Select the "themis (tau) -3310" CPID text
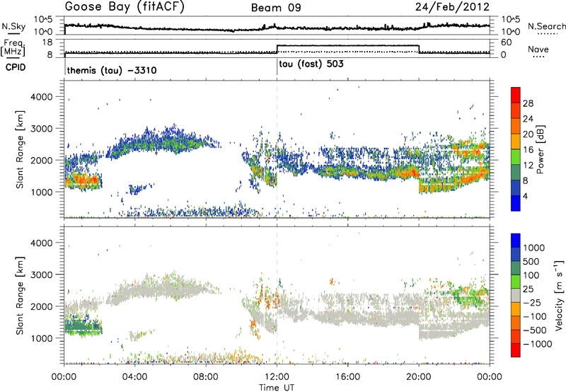This screenshot has height=392, width=566. click(x=112, y=70)
